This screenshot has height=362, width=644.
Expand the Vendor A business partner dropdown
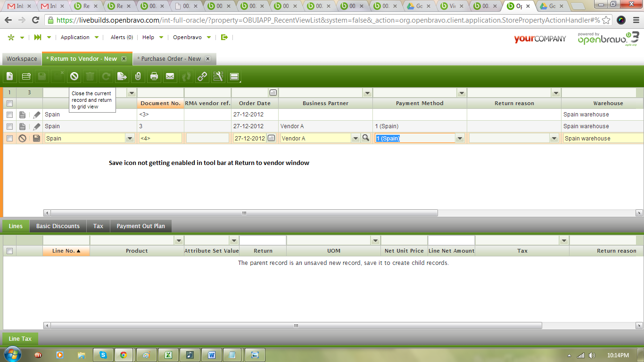[x=355, y=138]
